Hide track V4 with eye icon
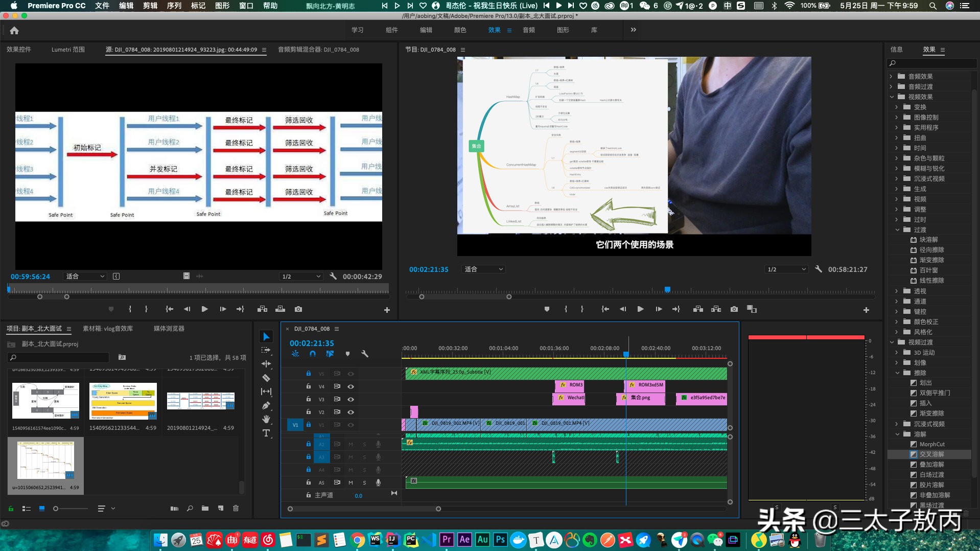The width and height of the screenshot is (980, 551). [x=351, y=386]
